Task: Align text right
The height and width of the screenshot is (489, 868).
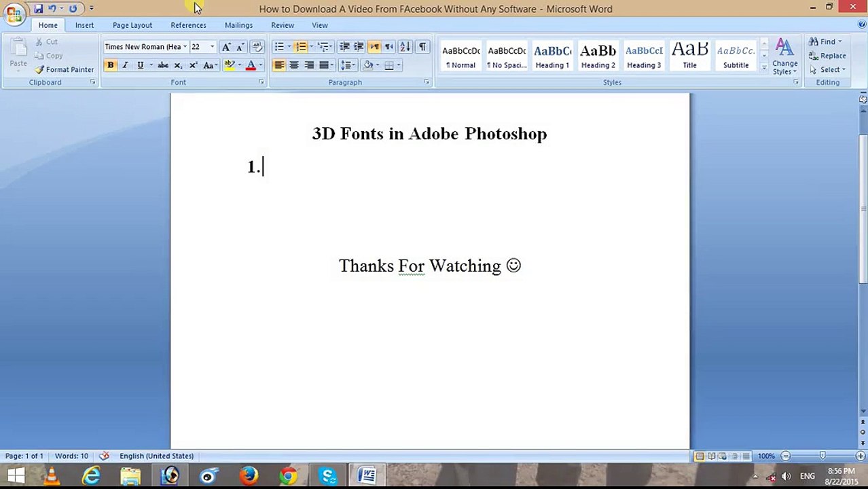Action: coord(309,65)
